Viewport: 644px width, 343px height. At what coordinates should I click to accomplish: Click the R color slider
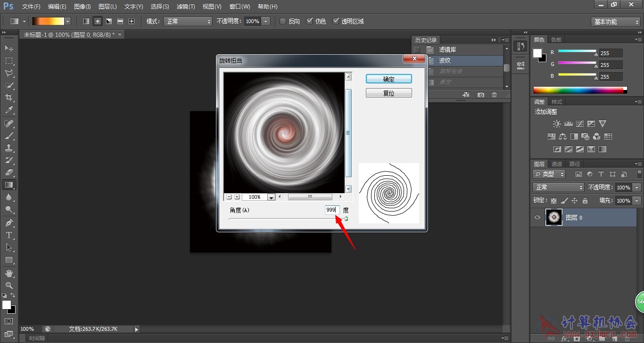tap(578, 52)
